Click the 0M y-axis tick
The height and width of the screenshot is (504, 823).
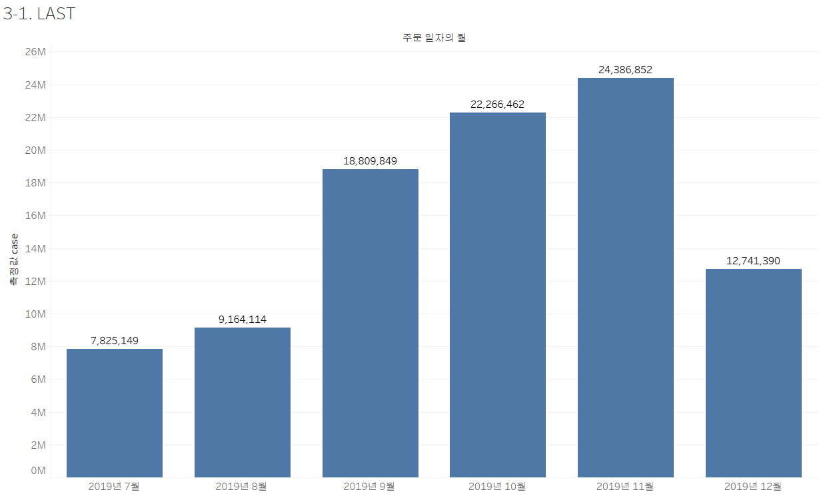click(x=38, y=471)
